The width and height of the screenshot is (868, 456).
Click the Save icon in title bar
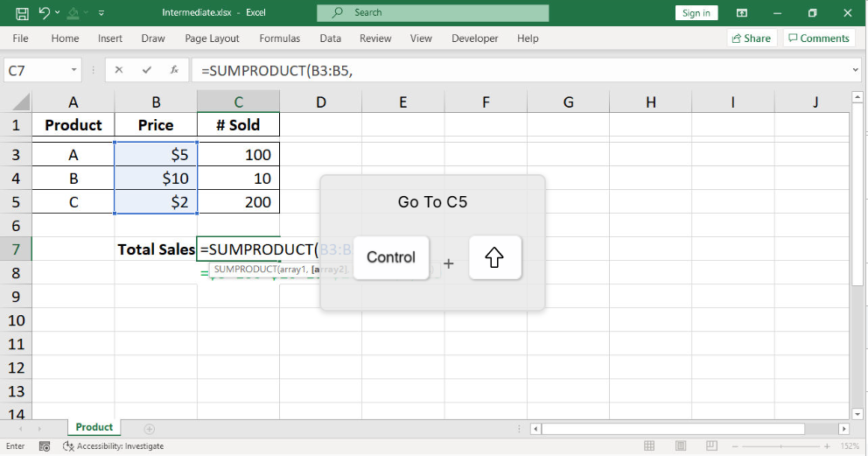tap(22, 13)
